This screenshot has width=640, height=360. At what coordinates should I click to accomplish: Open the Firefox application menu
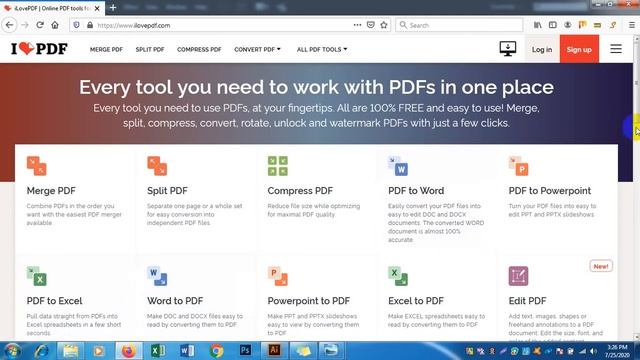click(631, 25)
